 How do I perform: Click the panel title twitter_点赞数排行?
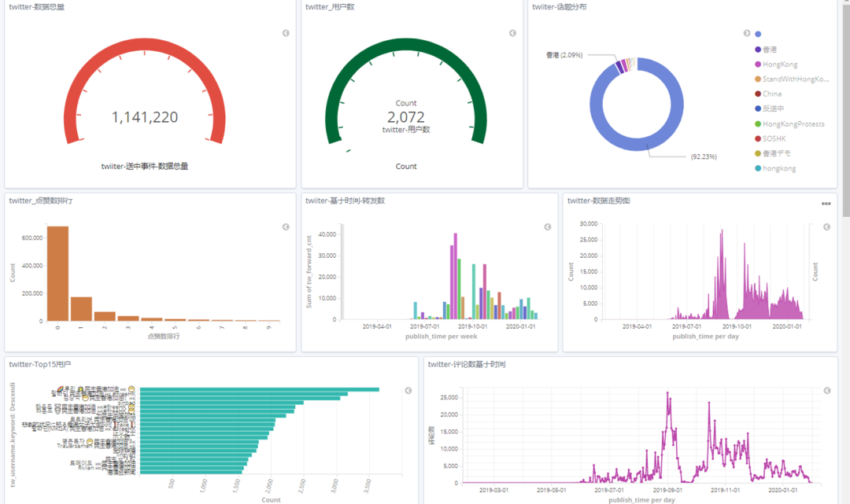click(x=41, y=200)
